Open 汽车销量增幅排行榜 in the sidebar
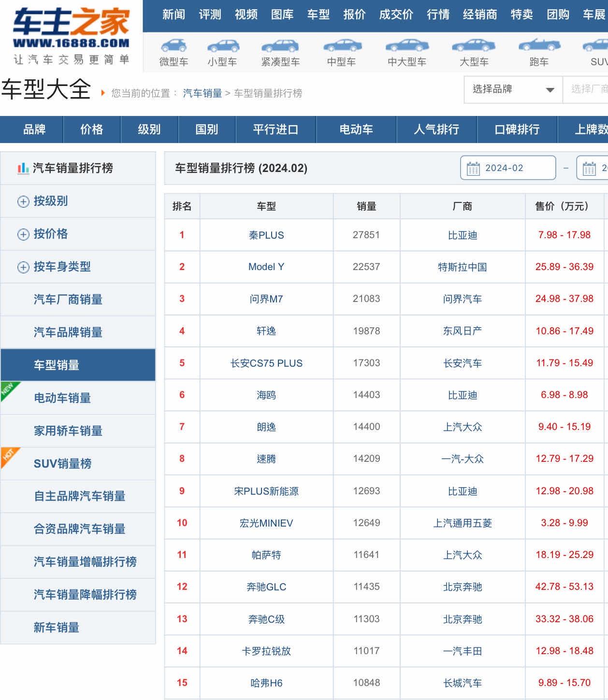This screenshot has height=700, width=608. click(x=85, y=562)
